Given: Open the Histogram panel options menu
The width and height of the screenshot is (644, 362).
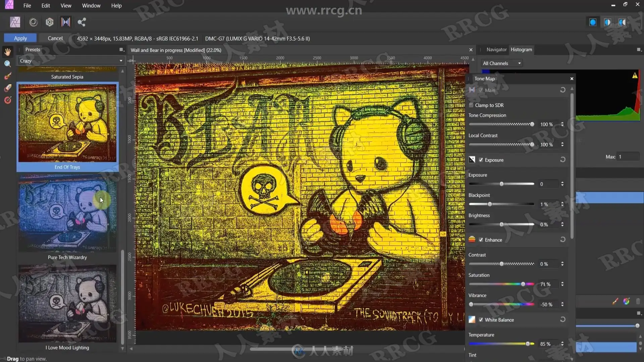Looking at the screenshot, I should point(639,50).
